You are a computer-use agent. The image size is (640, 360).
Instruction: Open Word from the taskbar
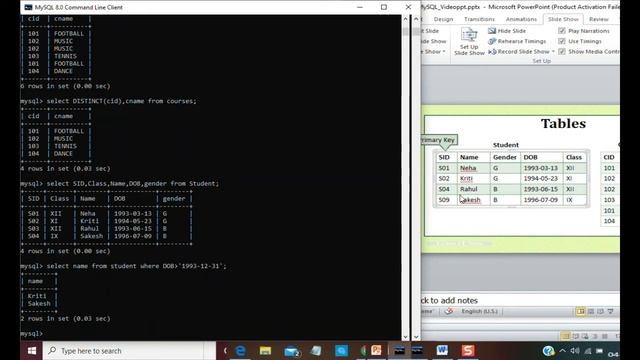[442, 350]
